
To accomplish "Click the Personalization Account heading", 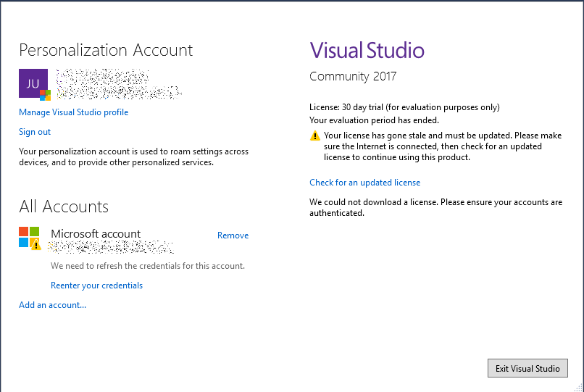I will pyautogui.click(x=106, y=50).
